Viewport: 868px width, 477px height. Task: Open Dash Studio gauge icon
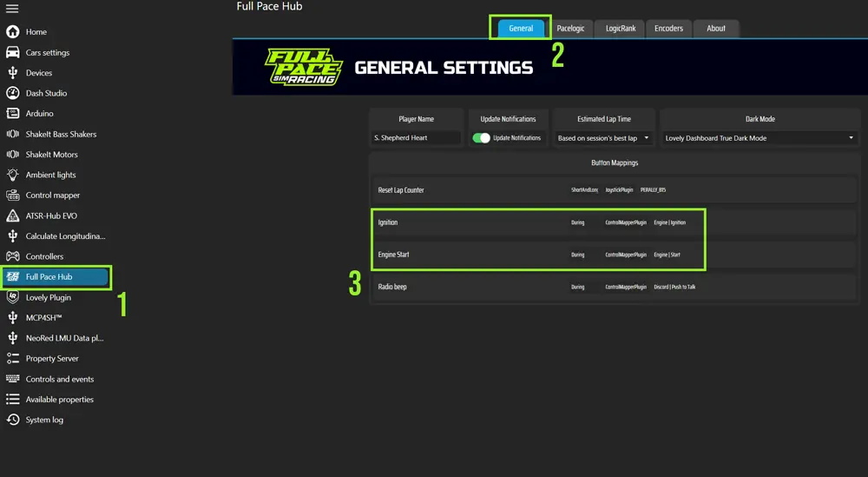[x=13, y=93]
